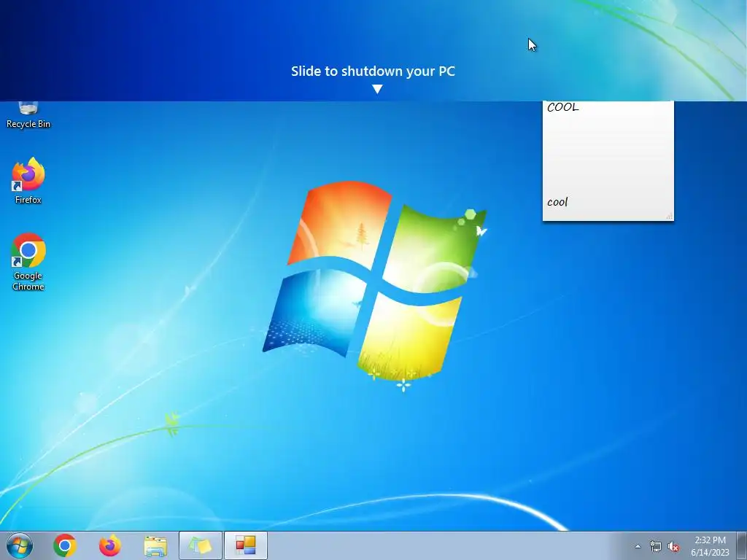Click the Show desktop strip at the end of the taskbar
This screenshot has height=560, width=747.
click(x=742, y=545)
